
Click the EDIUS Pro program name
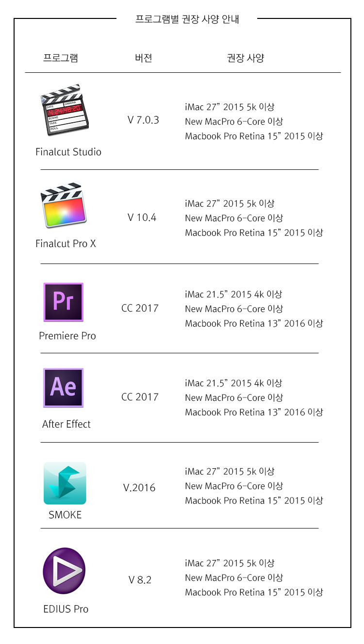66,609
